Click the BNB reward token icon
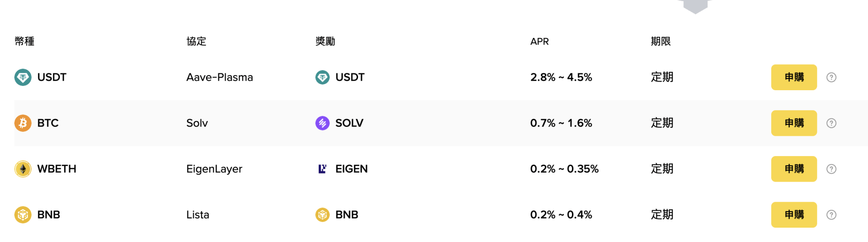This screenshot has width=868, height=242. (322, 215)
